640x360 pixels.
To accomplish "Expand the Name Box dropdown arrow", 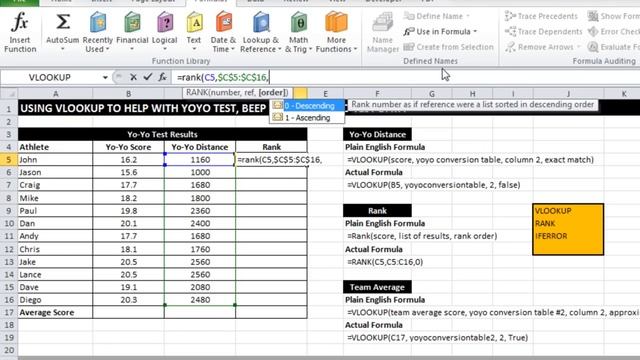I will click(105, 77).
